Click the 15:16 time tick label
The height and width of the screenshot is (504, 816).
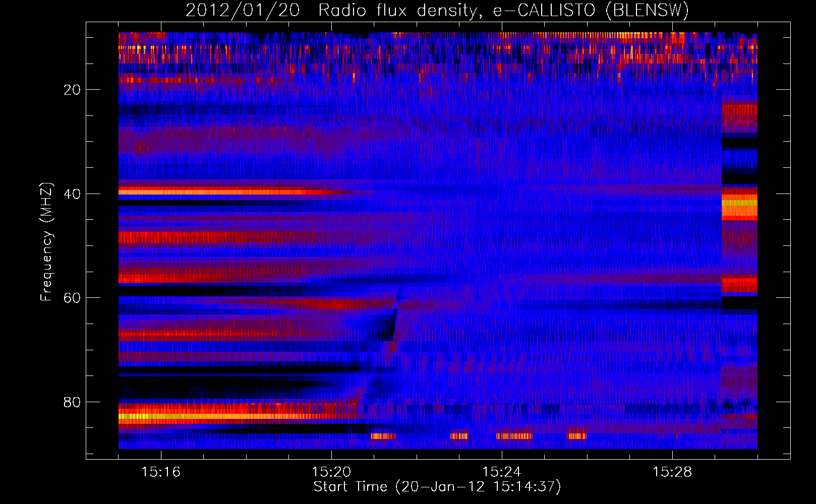(161, 472)
